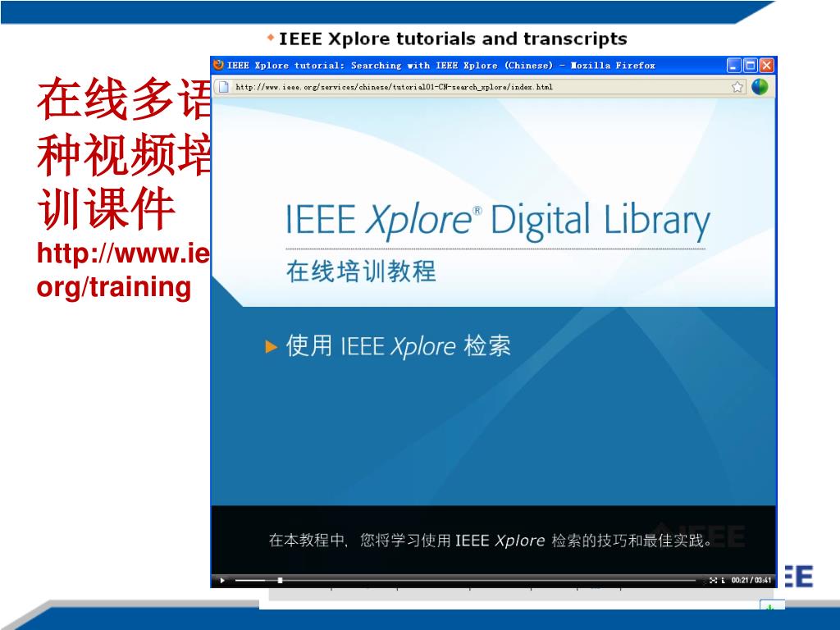
Task: Click the IEEE Xplore Digital Library heading
Action: [498, 221]
